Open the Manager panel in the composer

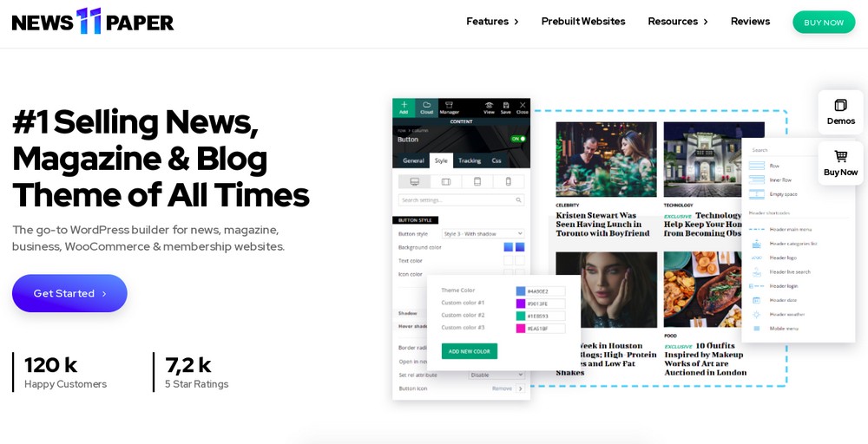point(449,108)
